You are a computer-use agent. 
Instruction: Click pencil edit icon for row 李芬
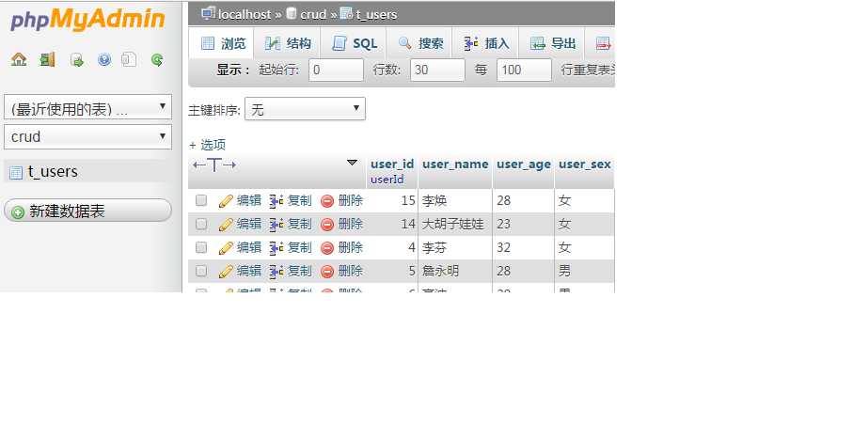click(226, 248)
